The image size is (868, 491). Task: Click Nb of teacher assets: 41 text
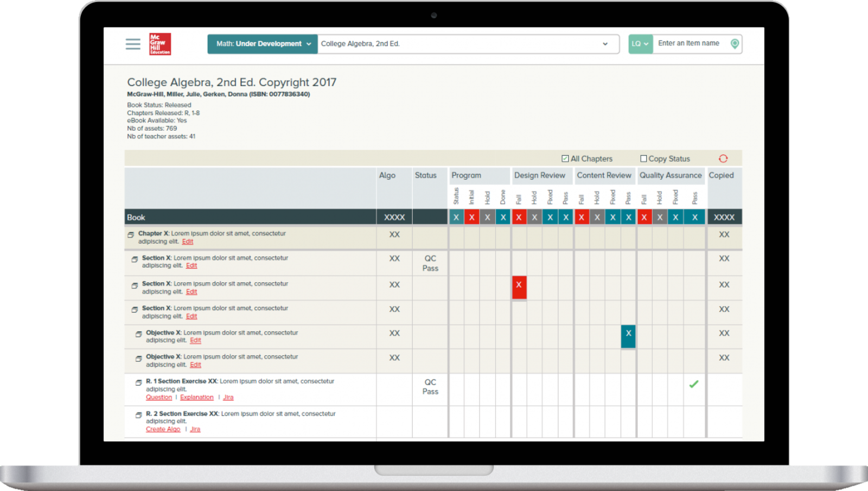point(161,136)
